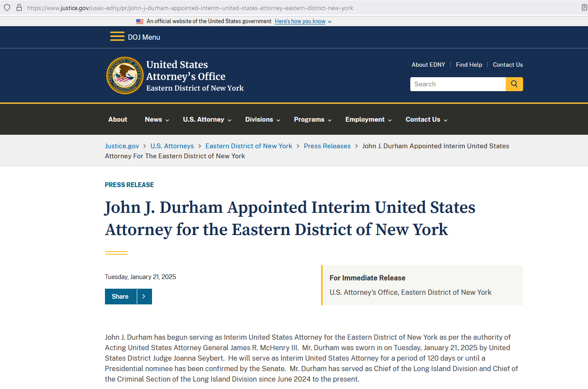
Task: Click the magnifying glass search button
Action: (514, 84)
